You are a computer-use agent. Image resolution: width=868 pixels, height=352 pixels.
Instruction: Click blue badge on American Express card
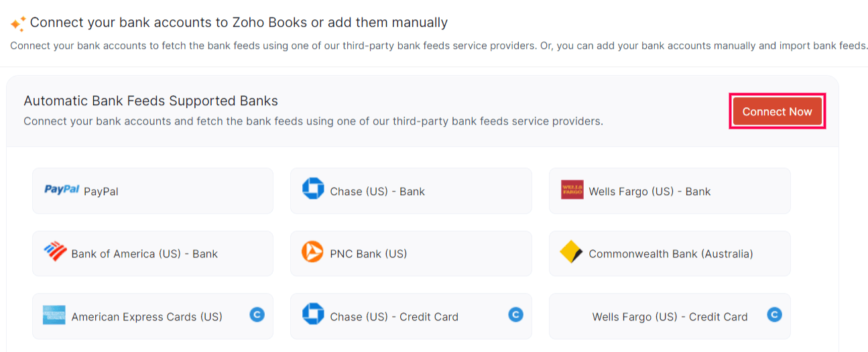click(257, 314)
